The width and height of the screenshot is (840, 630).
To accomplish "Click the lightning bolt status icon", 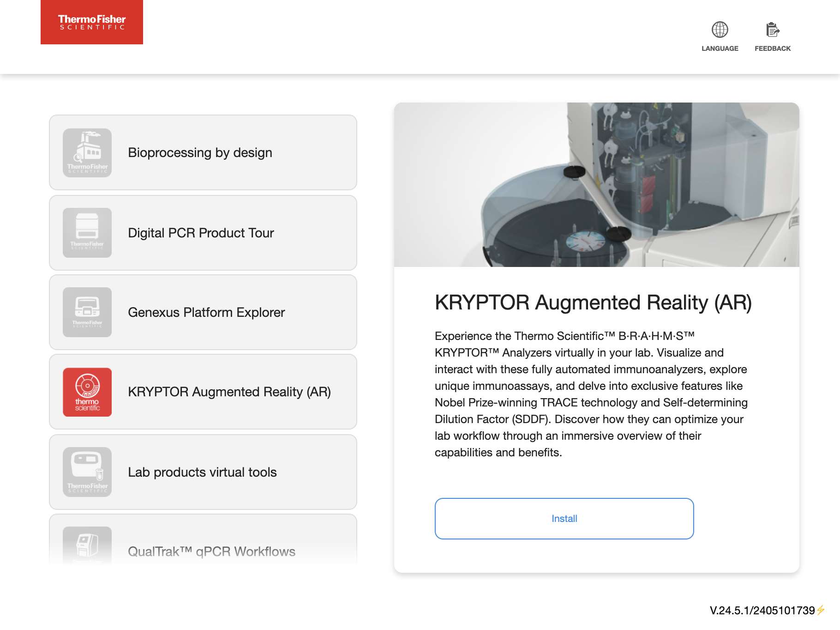I will (821, 611).
